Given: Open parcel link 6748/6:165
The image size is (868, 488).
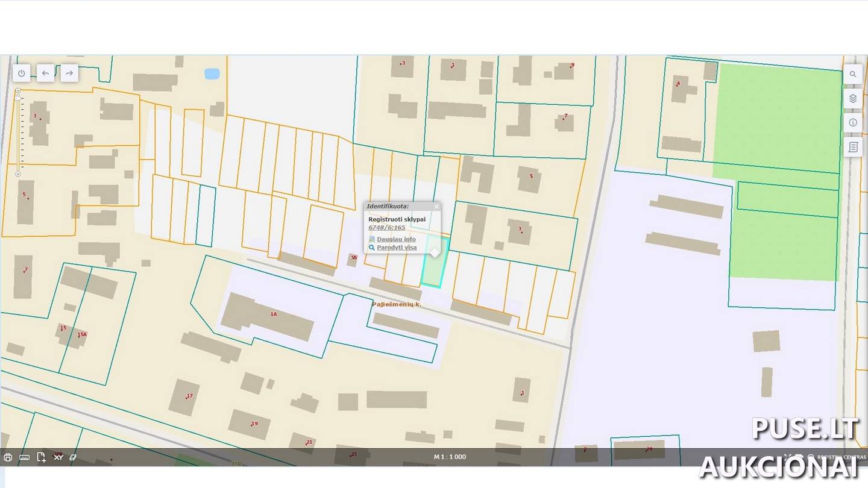Looking at the screenshot, I should tap(387, 228).
